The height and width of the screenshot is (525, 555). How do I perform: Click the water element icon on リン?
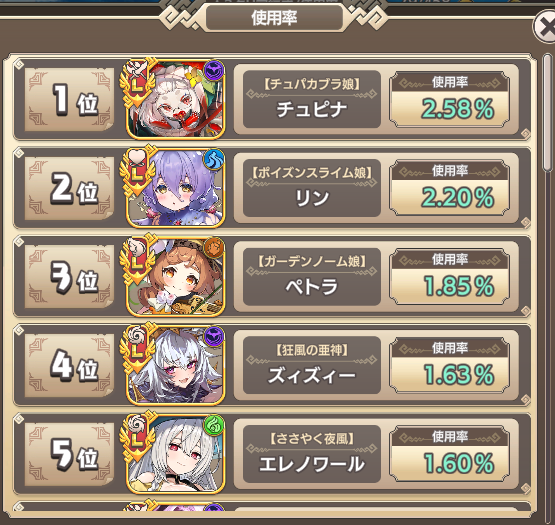pyautogui.click(x=214, y=159)
